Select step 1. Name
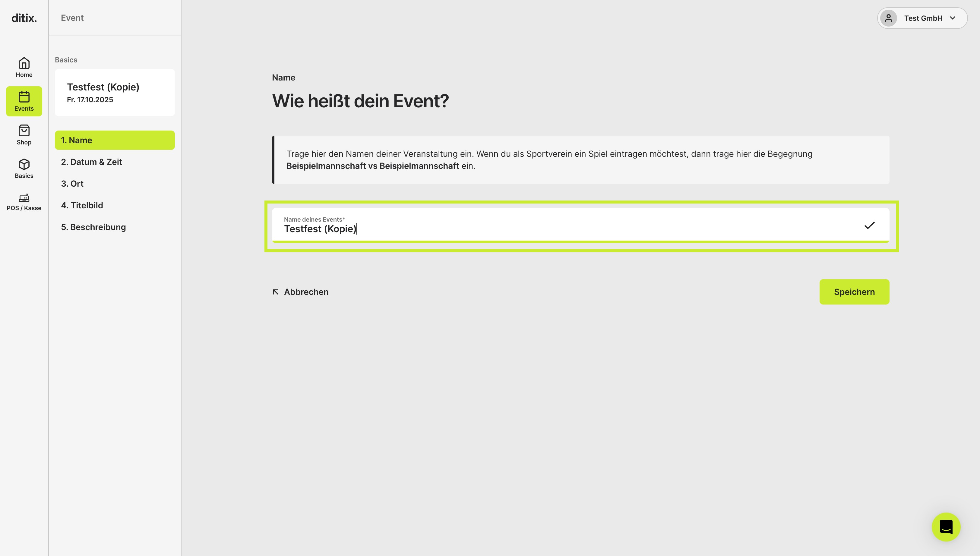The width and height of the screenshot is (980, 556). [115, 140]
